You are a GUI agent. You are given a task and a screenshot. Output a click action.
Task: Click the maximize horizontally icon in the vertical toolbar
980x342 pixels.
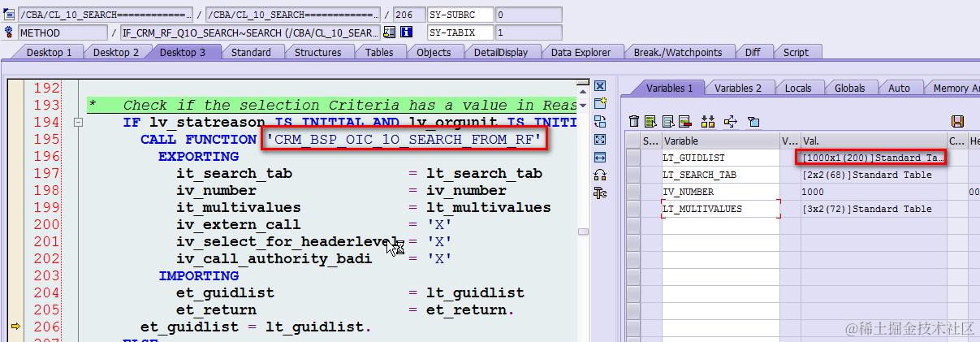(600, 157)
